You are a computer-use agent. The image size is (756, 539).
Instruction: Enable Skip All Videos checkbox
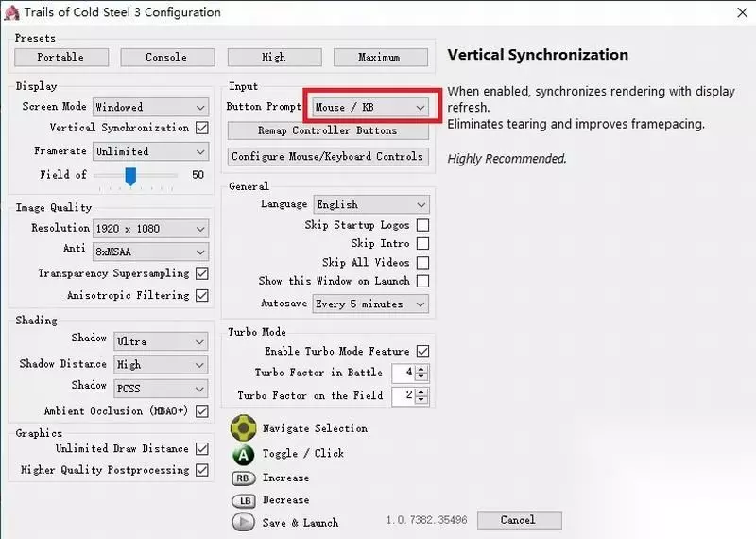coord(422,263)
